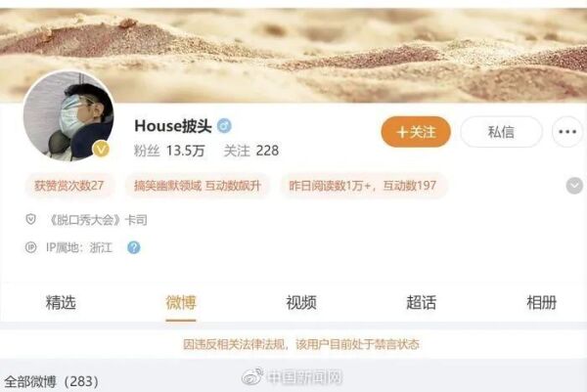The height and width of the screenshot is (392, 587).
Task: Click the blue question mark next to IP属地
Action: (134, 247)
